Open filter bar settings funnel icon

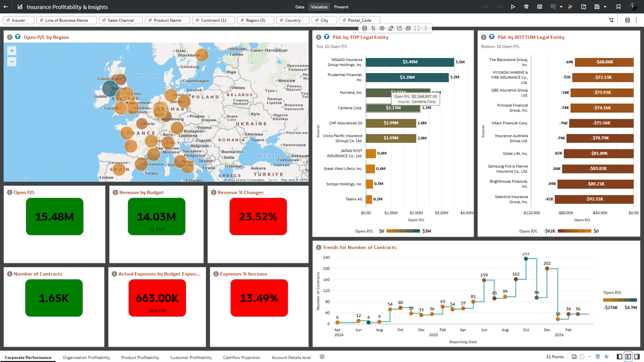point(611,20)
